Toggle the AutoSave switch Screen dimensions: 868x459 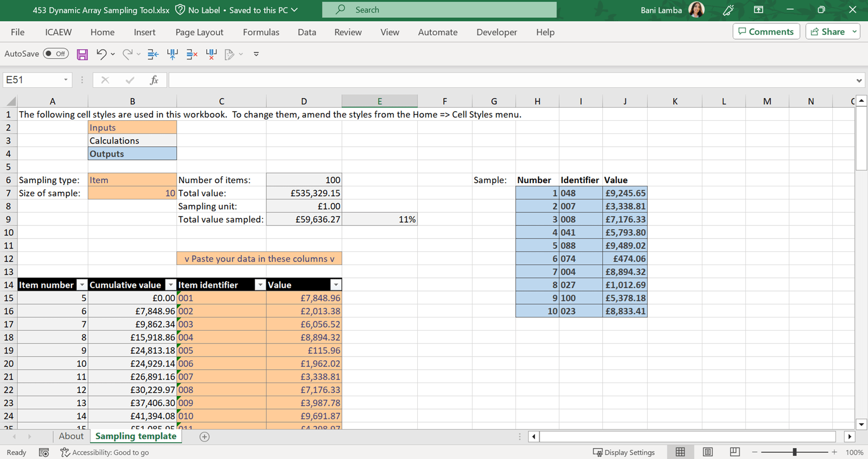(x=56, y=54)
